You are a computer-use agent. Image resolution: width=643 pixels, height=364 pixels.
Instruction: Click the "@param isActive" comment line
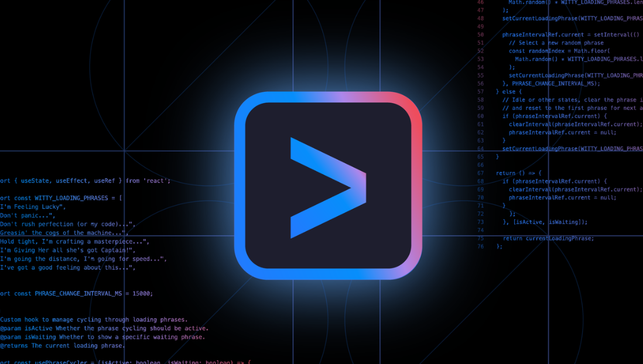(102, 328)
